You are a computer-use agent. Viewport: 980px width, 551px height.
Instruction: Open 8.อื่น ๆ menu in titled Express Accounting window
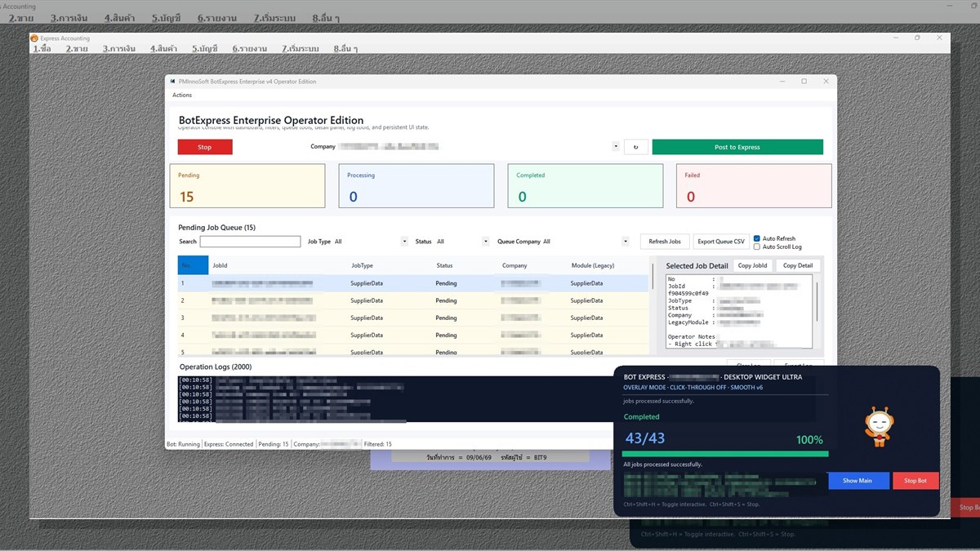[x=345, y=49]
